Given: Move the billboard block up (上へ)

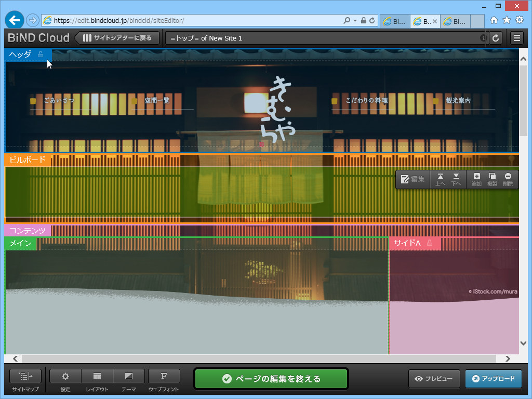Looking at the screenshot, I should (x=440, y=179).
